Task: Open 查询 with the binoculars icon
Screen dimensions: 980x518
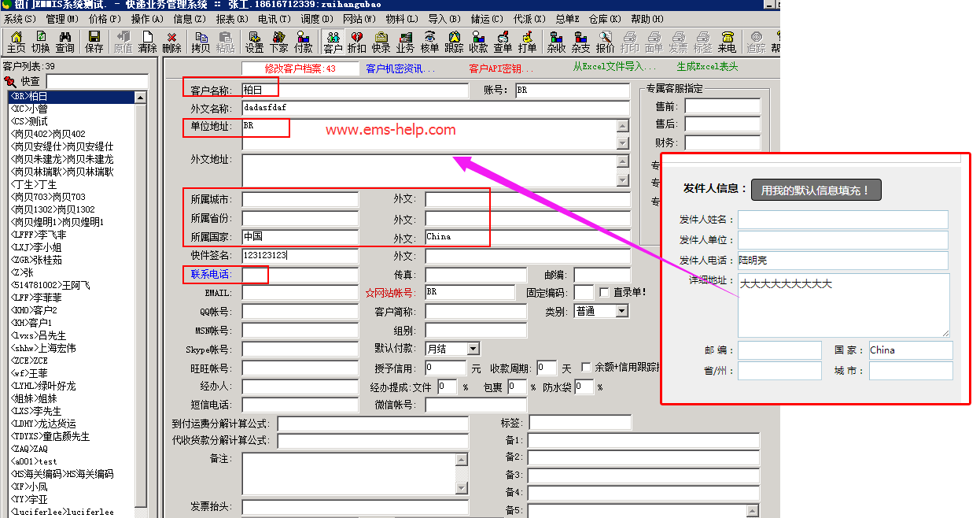Action: point(65,43)
